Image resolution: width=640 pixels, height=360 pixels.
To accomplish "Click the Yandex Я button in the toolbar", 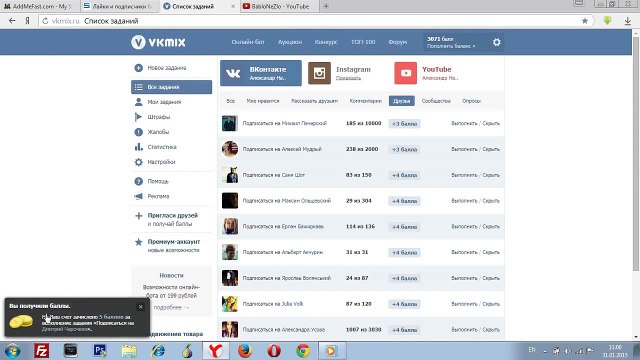I will click(x=27, y=21).
